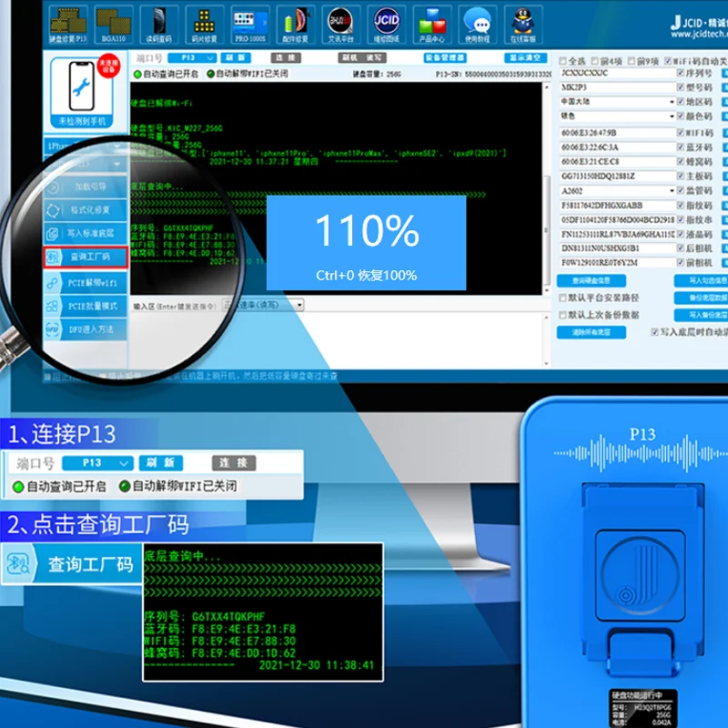Open the 读码查码 phone icon

tap(159, 24)
